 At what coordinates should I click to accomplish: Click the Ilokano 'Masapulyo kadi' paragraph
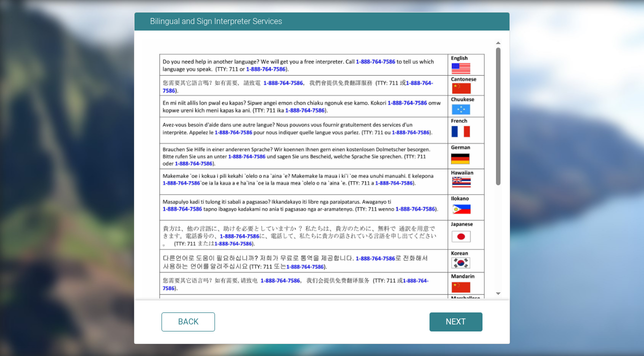pos(300,205)
